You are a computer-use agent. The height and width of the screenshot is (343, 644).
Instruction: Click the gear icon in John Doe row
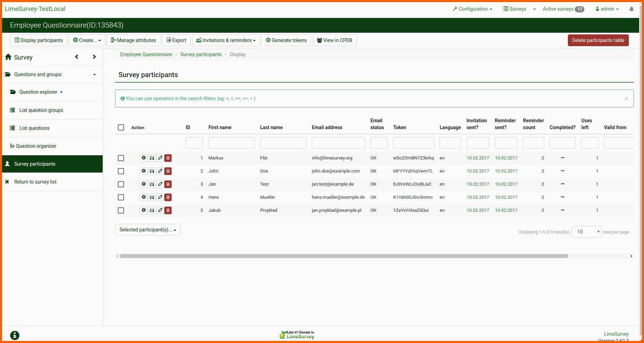[x=144, y=171]
